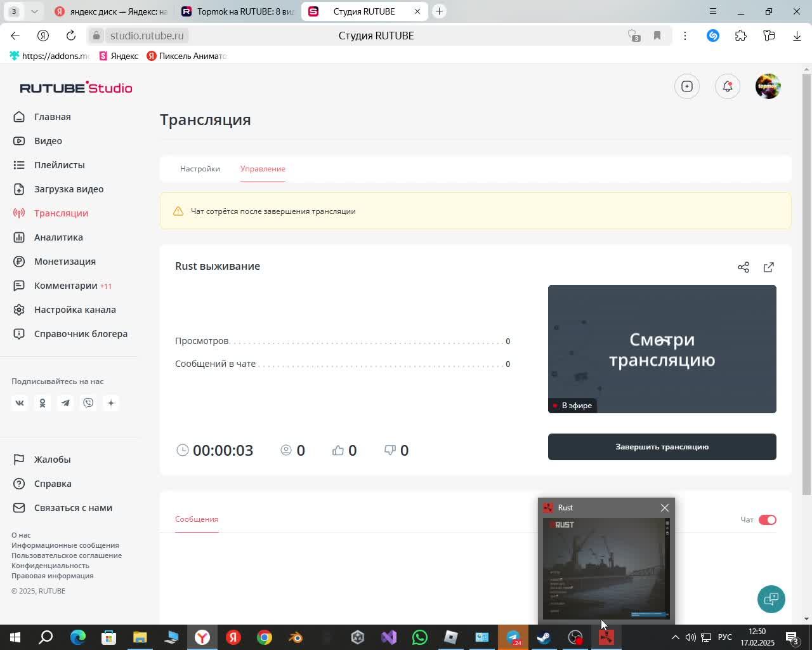The image size is (812, 650).
Task: Open Монетизация section
Action: 65,262
